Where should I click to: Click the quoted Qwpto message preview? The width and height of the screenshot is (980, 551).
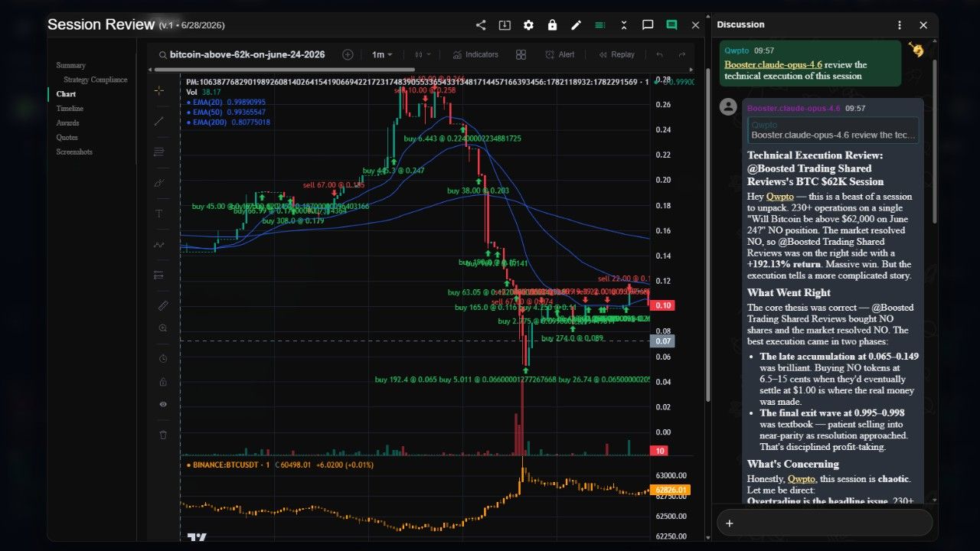click(x=833, y=130)
